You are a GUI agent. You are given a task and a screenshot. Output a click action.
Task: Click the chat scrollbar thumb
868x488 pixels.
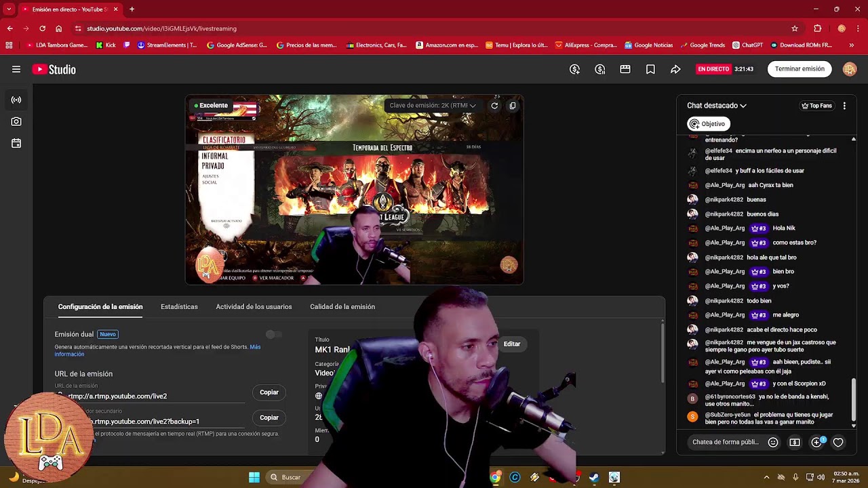pos(854,399)
